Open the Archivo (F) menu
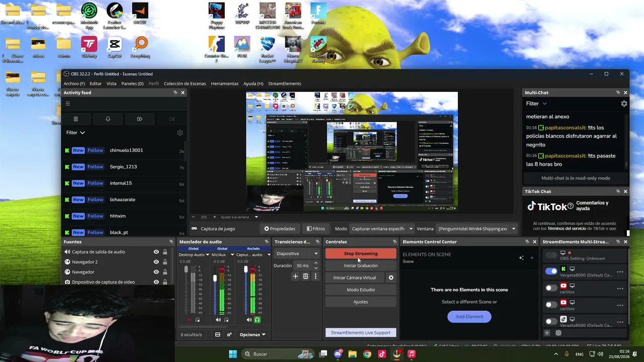This screenshot has width=644, height=362. [x=74, y=83]
